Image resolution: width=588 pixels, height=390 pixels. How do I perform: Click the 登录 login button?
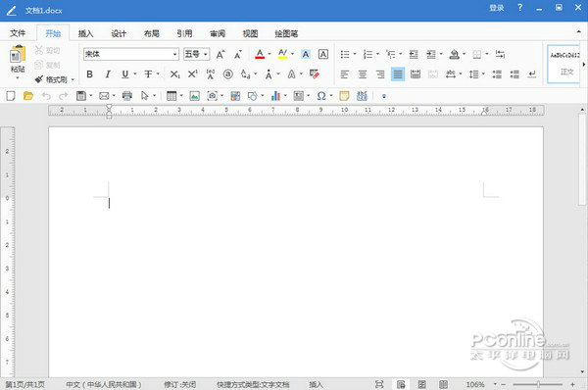coord(497,8)
